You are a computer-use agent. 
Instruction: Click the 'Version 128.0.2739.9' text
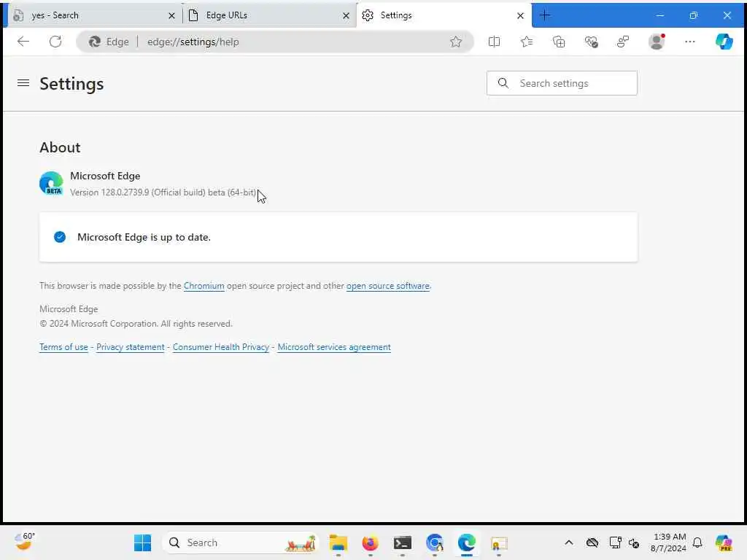point(109,192)
